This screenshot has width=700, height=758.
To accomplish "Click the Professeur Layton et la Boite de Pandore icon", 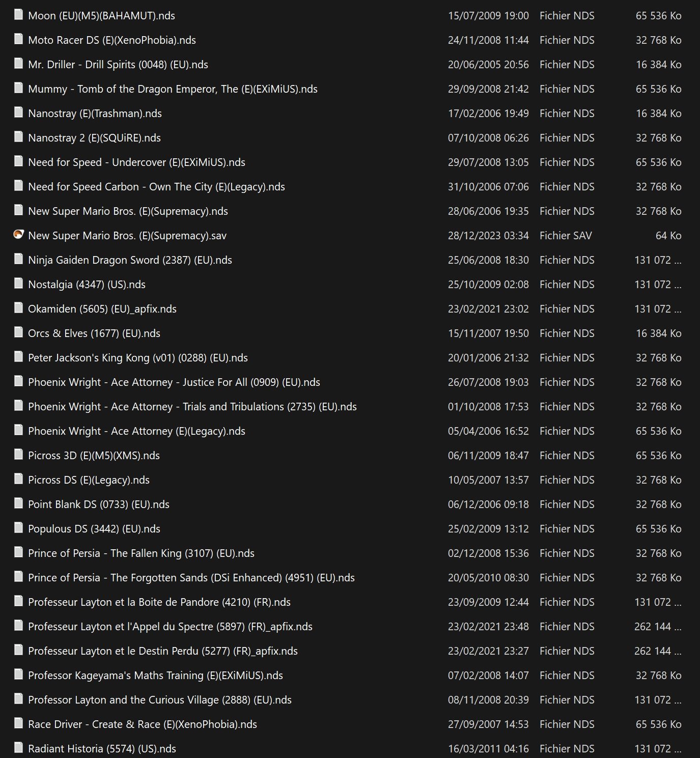I will [18, 601].
